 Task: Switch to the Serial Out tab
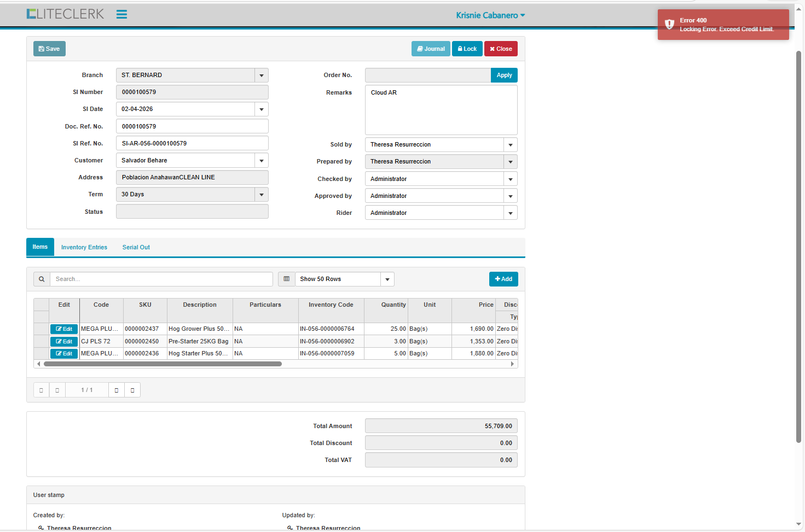(x=136, y=248)
